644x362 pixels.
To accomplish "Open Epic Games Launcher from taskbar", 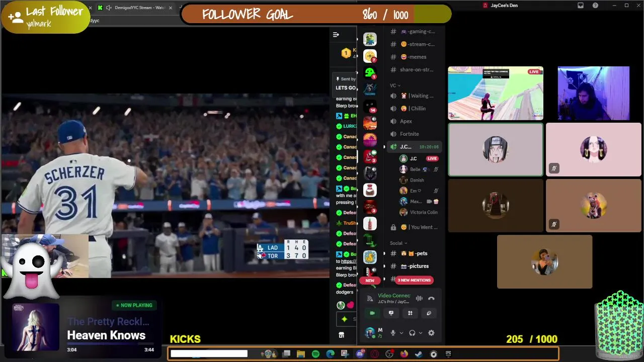I will (448, 354).
